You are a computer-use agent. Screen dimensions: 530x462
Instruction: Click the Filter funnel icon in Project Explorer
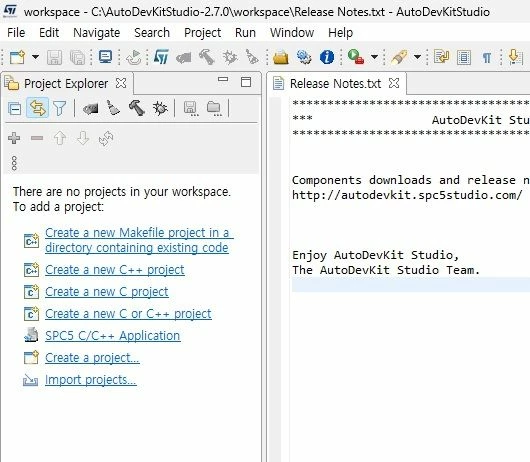[x=59, y=108]
